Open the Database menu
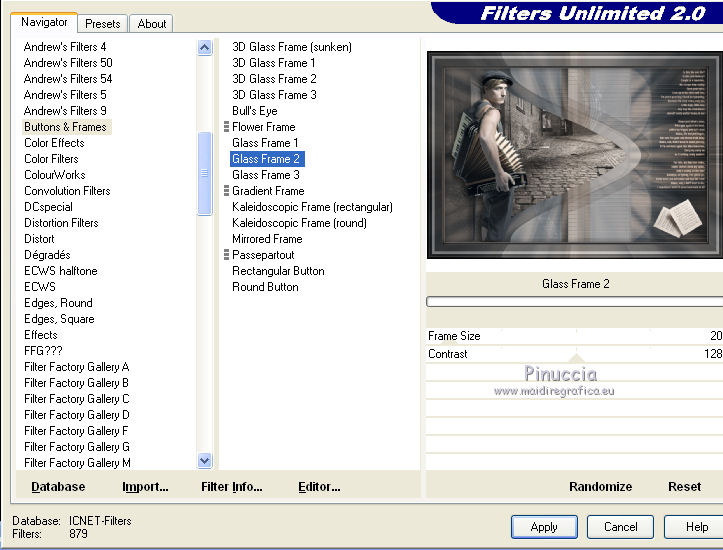The width and height of the screenshot is (723, 550). point(58,487)
